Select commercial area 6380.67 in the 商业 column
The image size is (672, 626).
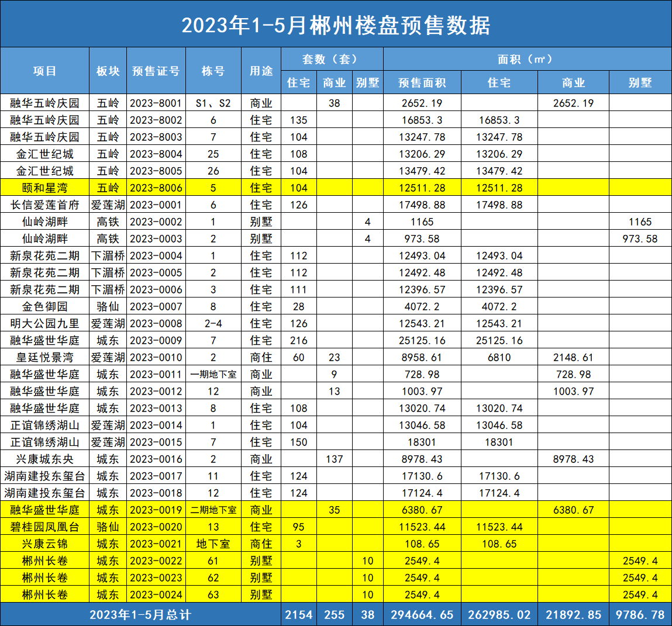(x=573, y=510)
